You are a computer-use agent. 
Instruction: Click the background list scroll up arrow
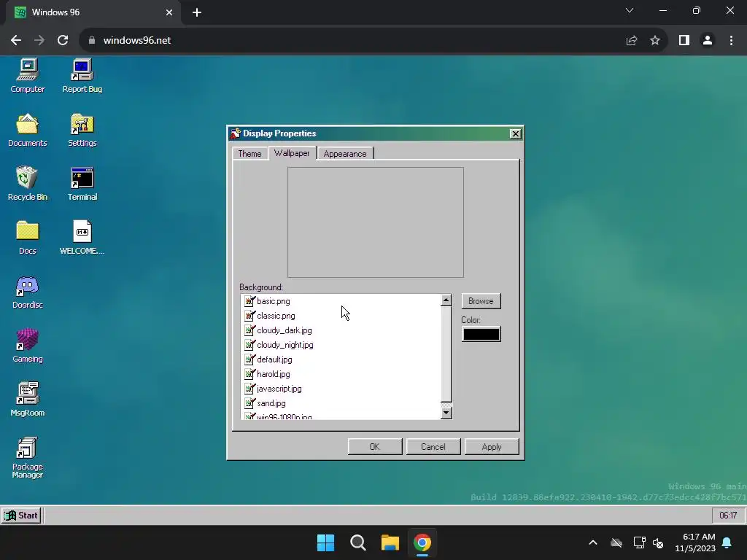click(x=446, y=300)
